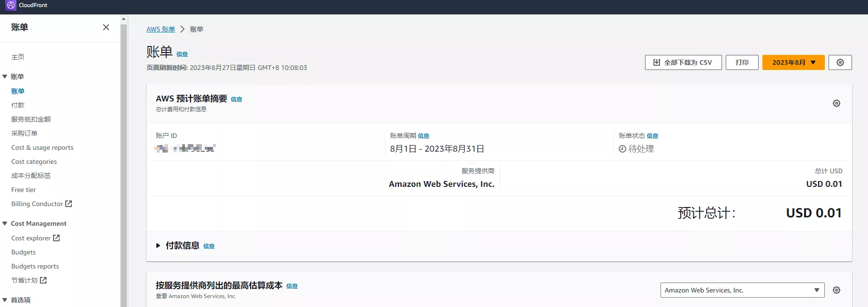The height and width of the screenshot is (307, 868).
Task: Open 服务抵扣金额 page
Action: 31,119
